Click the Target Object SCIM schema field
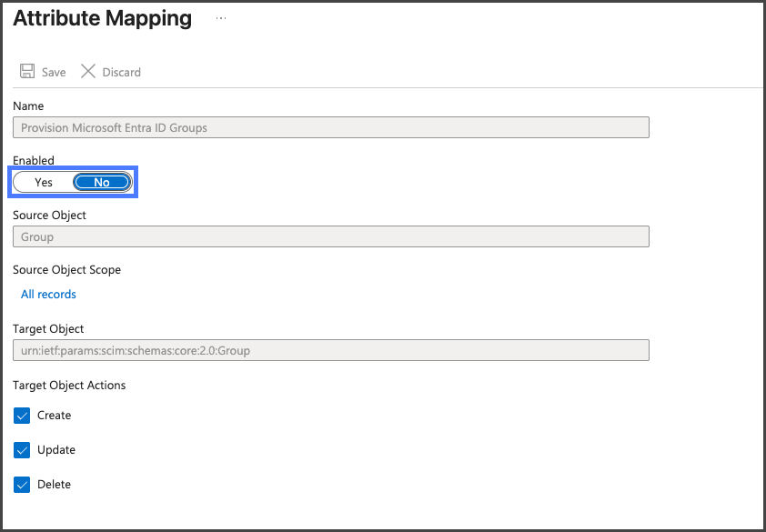Viewport: 766px width, 532px height. coord(331,351)
